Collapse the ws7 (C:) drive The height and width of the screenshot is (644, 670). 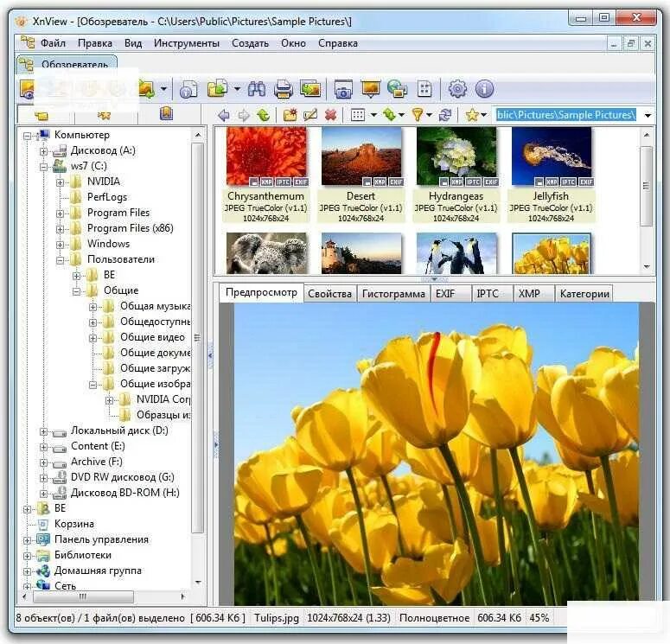click(43, 167)
